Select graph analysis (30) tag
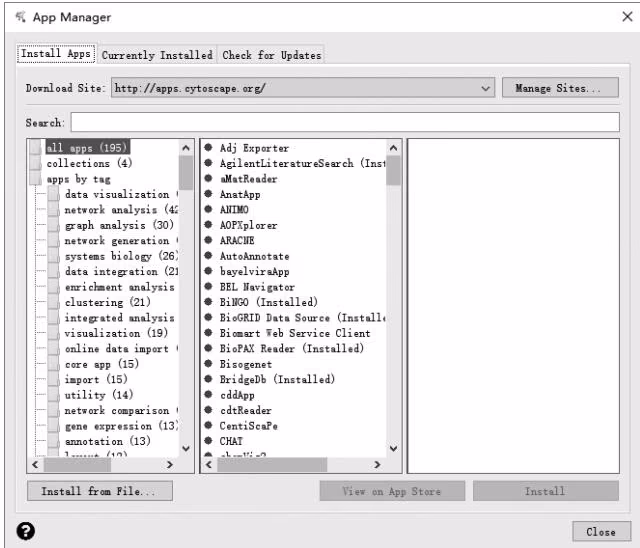The image size is (640, 548). [119, 225]
